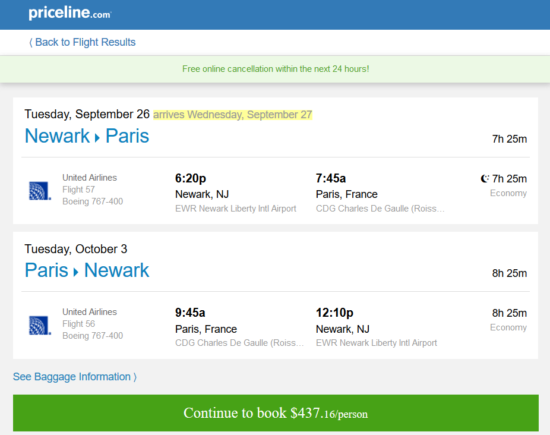
Task: Continue to book for $437.16 per person
Action: 276,413
